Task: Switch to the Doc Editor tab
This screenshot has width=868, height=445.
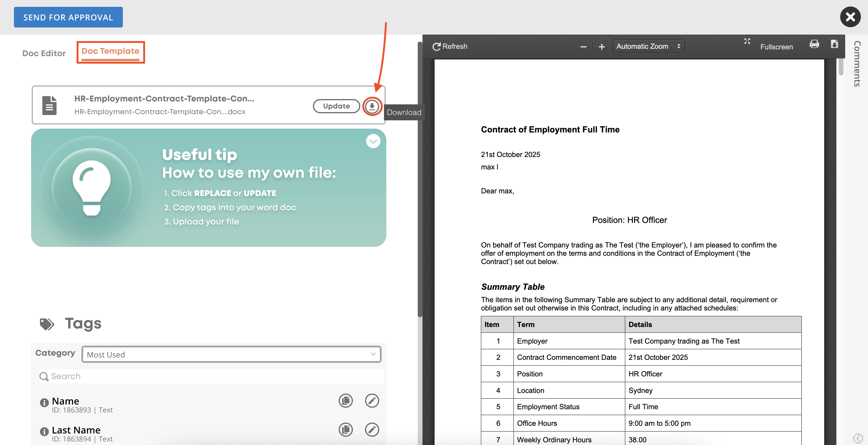Action: (x=44, y=53)
